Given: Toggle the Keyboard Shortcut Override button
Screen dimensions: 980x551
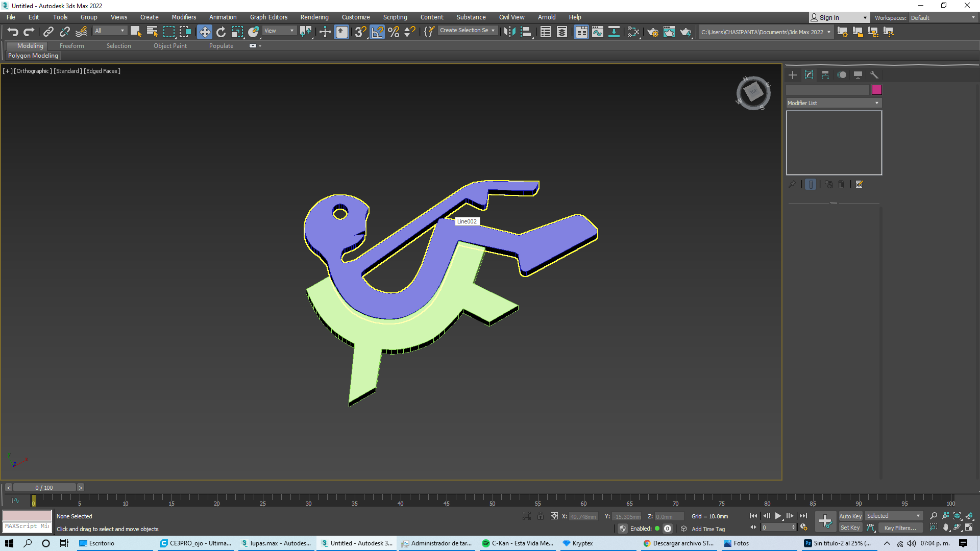Looking at the screenshot, I should (x=341, y=32).
